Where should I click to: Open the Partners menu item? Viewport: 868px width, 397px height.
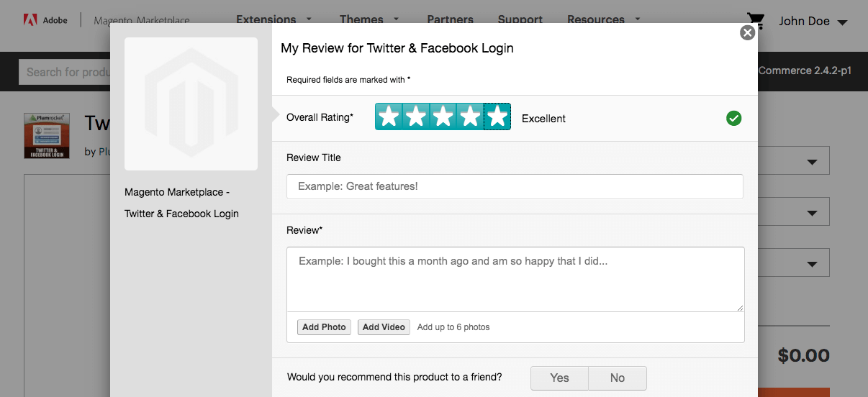pos(450,19)
